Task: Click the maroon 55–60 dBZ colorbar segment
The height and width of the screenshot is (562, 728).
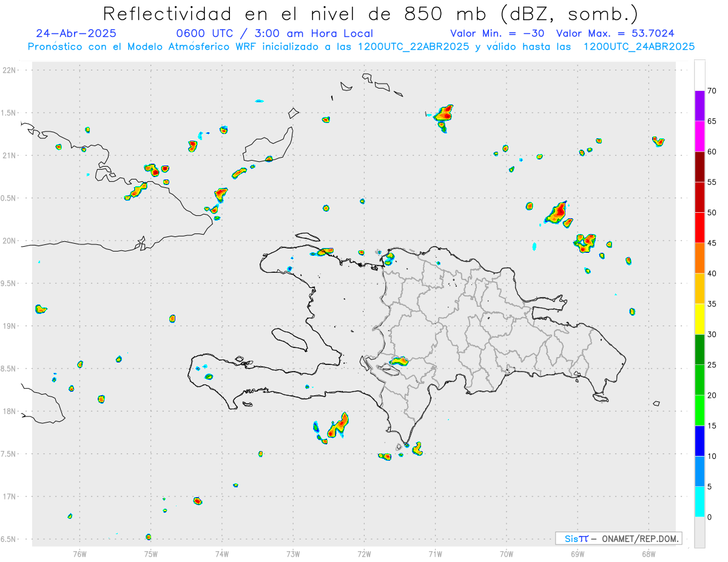Action: coord(699,167)
